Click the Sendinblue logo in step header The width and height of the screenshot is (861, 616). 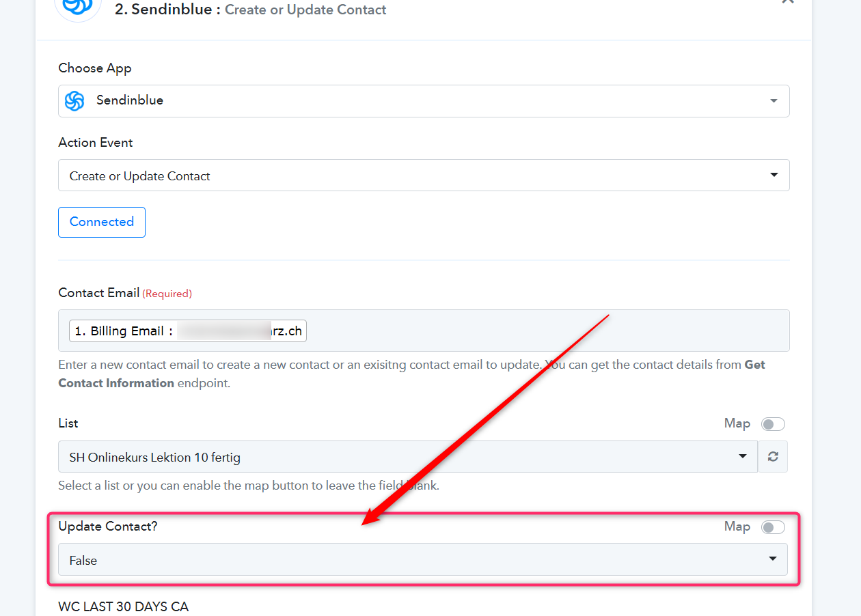(x=78, y=7)
